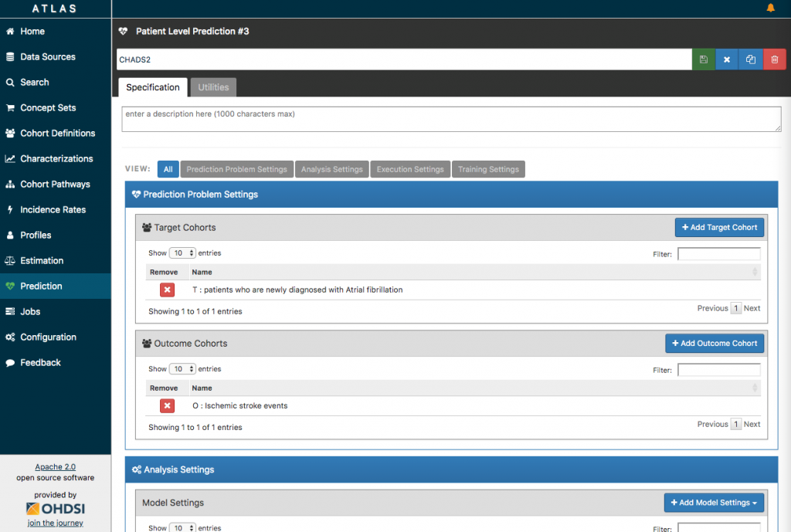Open Model Settings show entries dropdown
The width and height of the screenshot is (791, 532).
(182, 527)
